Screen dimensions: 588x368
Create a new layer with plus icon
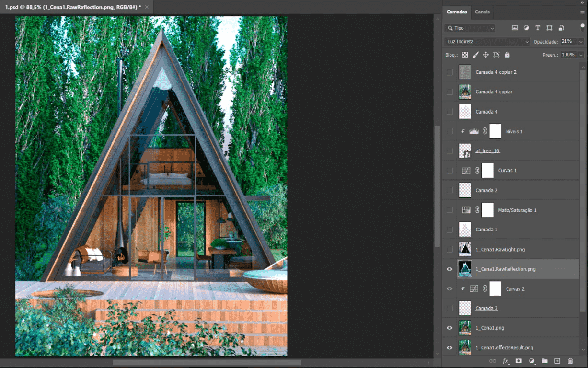[557, 361]
